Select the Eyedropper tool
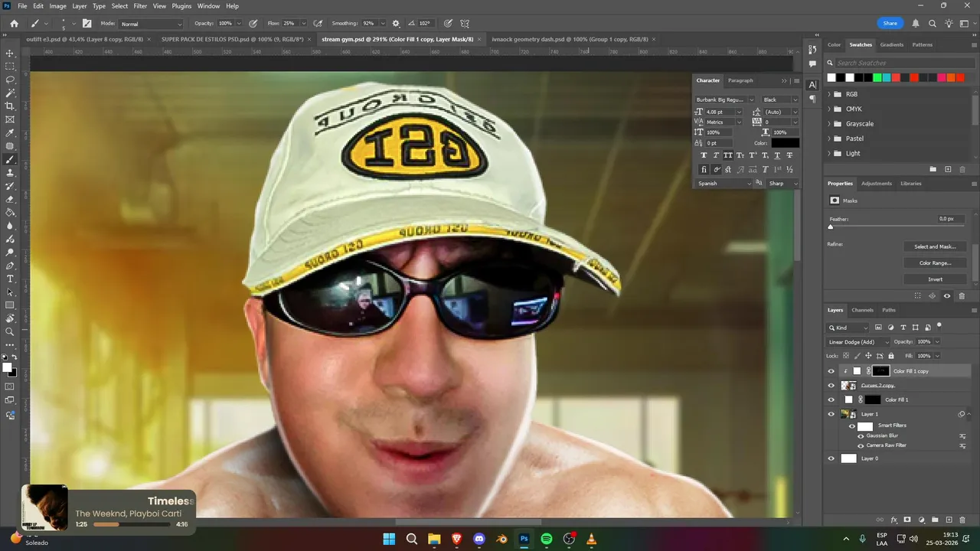This screenshot has width=980, height=551. click(10, 133)
